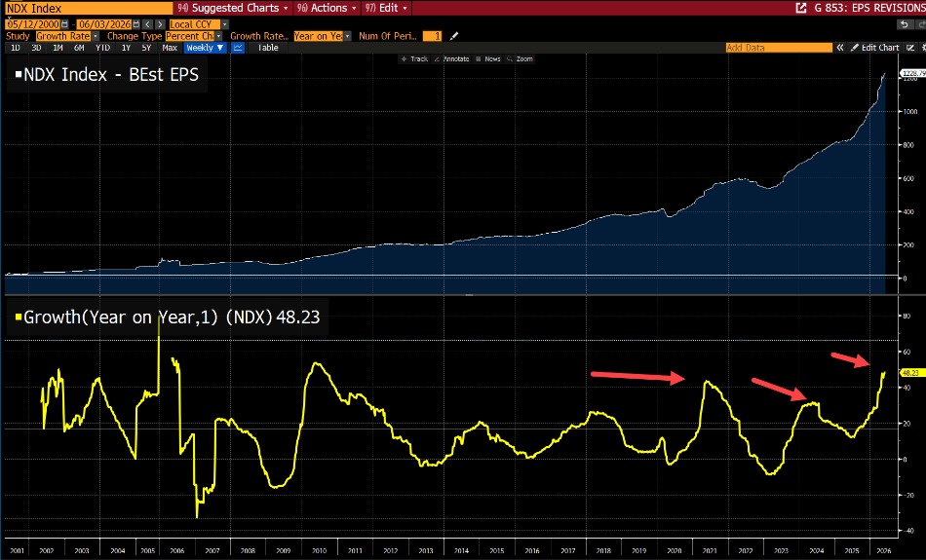Click the annotate checkbox icon right of Edit Chart

(x=910, y=48)
